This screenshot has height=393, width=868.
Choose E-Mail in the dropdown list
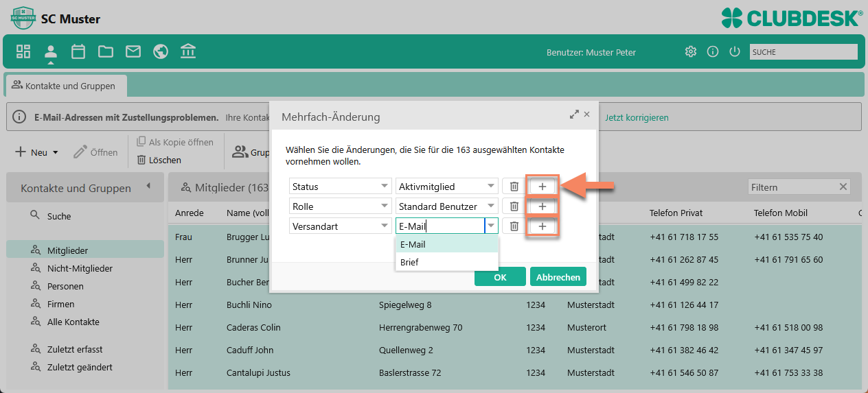point(447,244)
